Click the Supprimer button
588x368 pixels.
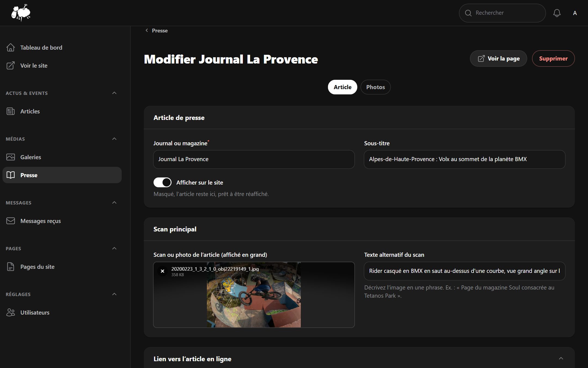click(553, 59)
